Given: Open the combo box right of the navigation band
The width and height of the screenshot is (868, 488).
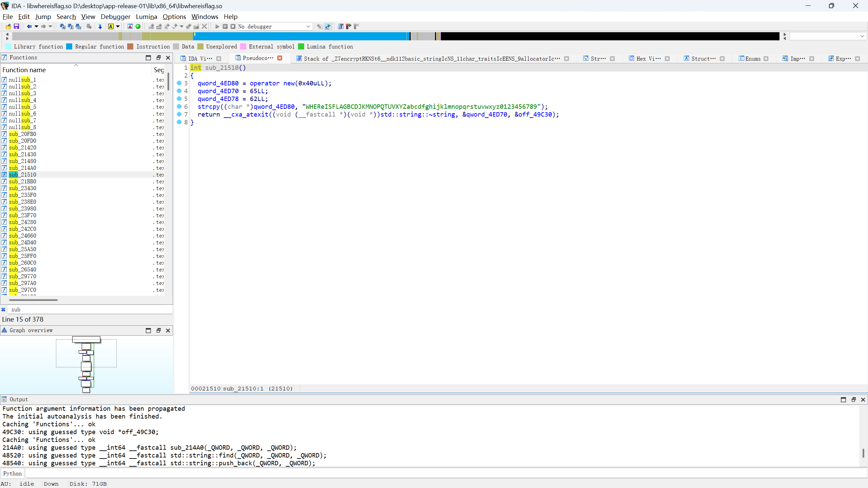Looking at the screenshot, I should click(x=828, y=36).
